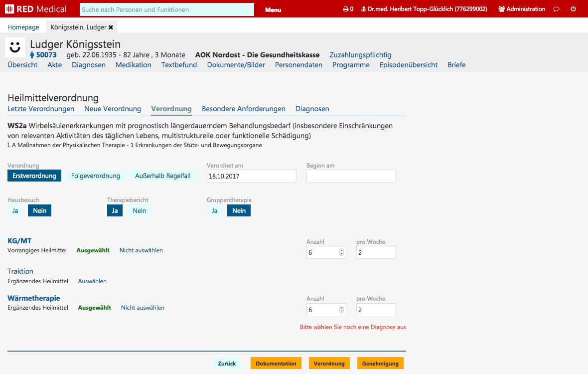Click the KG/MT heading link
The height and width of the screenshot is (374, 588).
19,241
